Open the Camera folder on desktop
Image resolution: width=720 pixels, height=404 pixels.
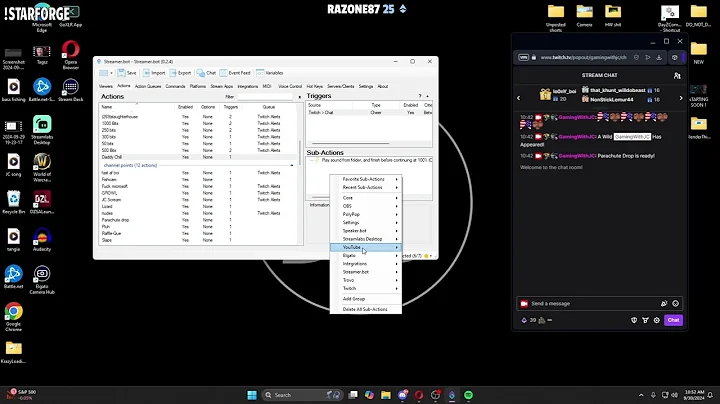(584, 16)
